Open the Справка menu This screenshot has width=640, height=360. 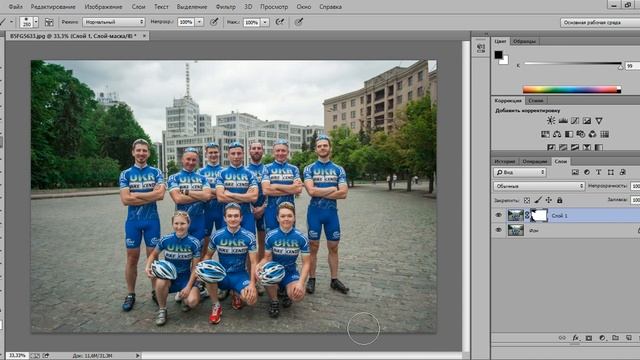coord(330,7)
